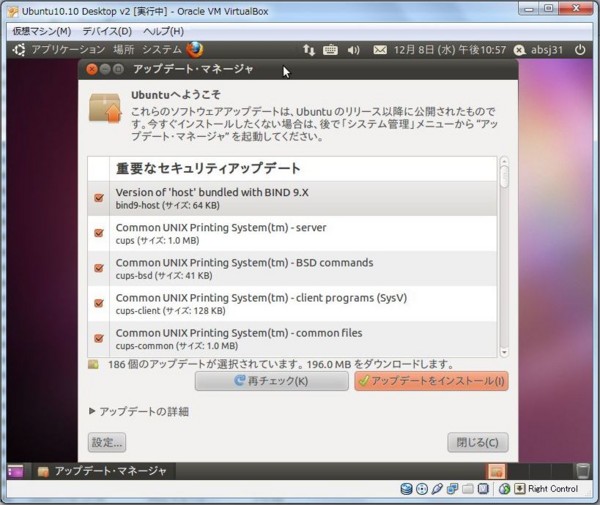Close the Update Manager with red button
600x505 pixels.
point(92,69)
